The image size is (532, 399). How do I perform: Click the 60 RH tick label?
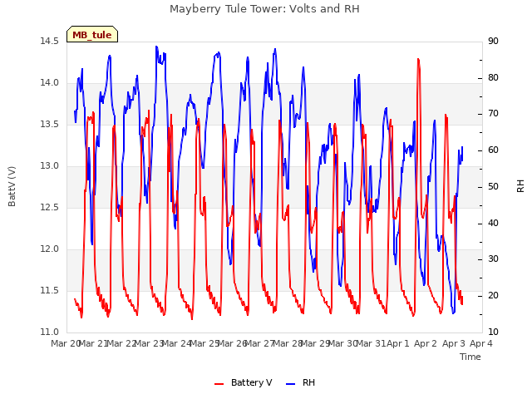(493, 150)
